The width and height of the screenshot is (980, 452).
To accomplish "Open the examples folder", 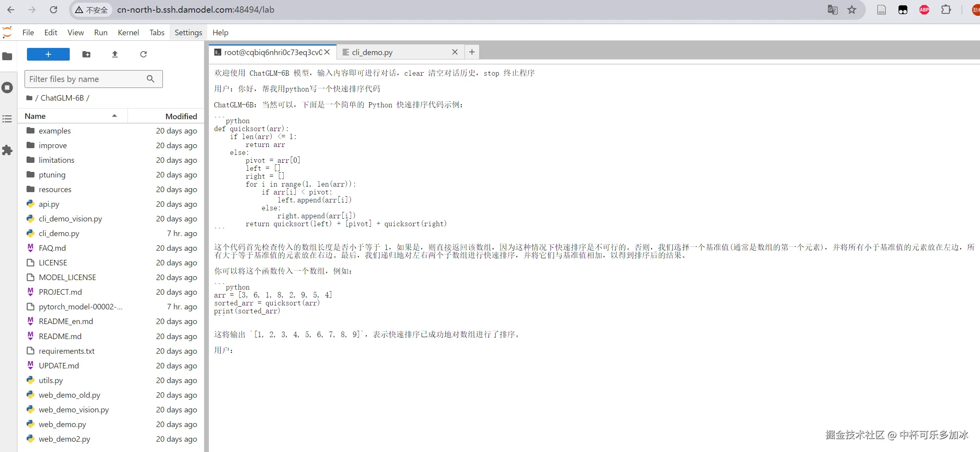I will pos(55,131).
